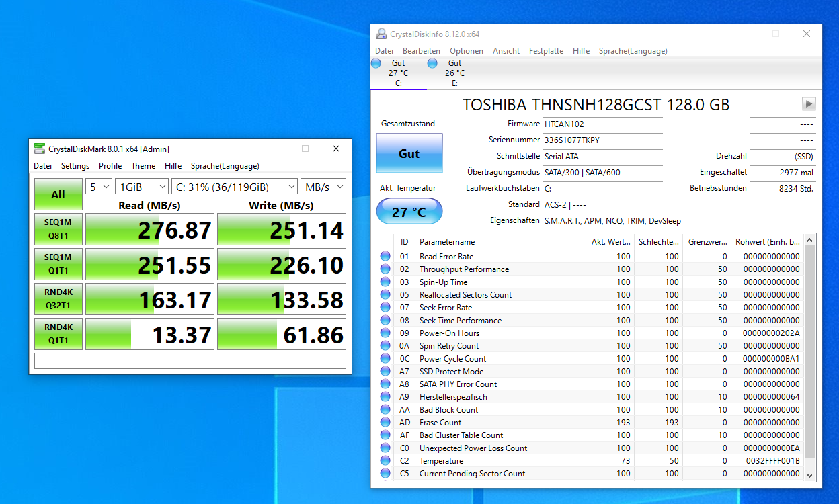Screen dimensions: 839x504
Task: Click status orb for Power Cycle Count
Action: pyautogui.click(x=385, y=358)
